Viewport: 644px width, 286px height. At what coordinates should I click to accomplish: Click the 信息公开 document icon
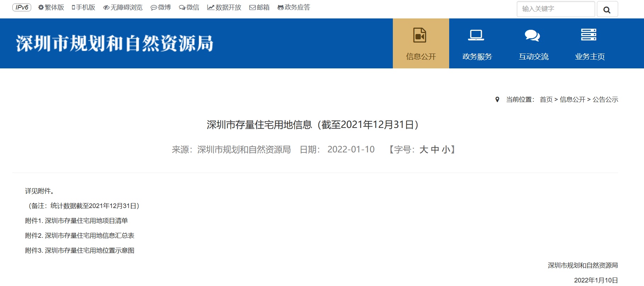[x=420, y=35]
